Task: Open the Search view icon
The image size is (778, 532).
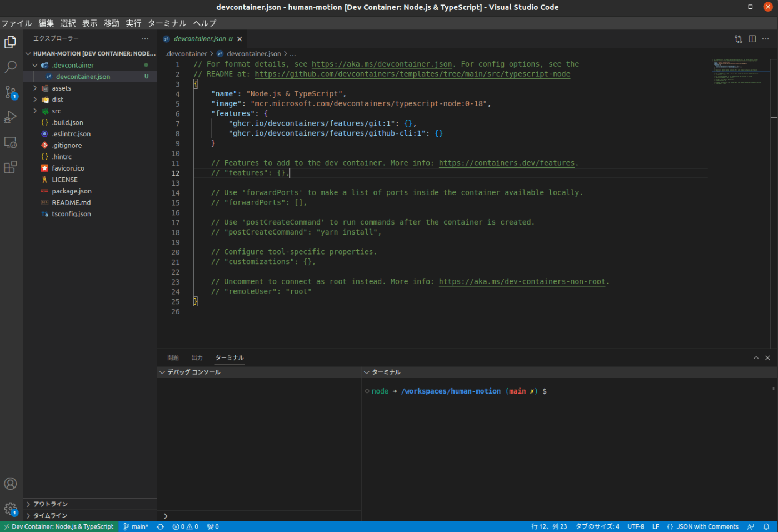Action: pos(11,67)
